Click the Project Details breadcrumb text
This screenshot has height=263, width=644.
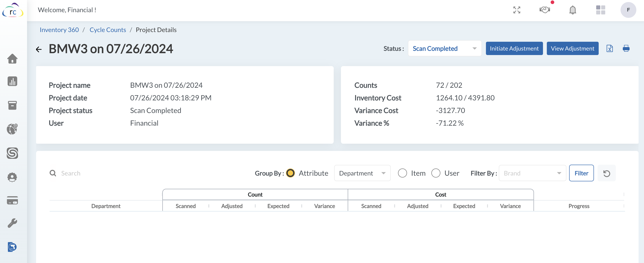tap(156, 30)
